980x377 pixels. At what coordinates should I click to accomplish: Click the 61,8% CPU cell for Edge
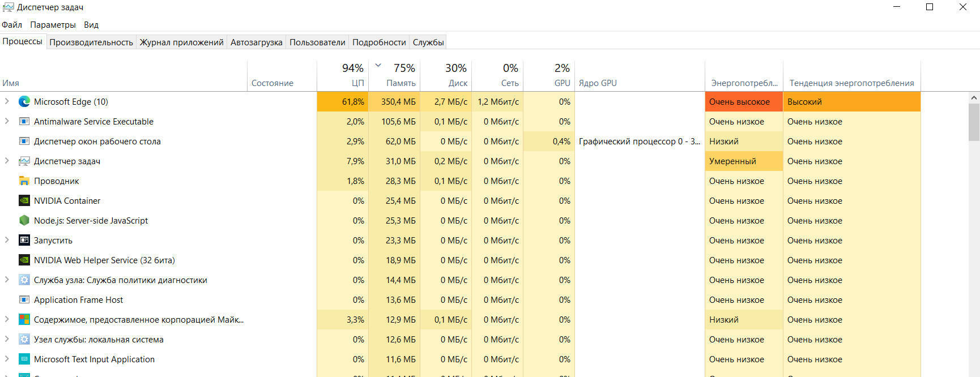343,102
